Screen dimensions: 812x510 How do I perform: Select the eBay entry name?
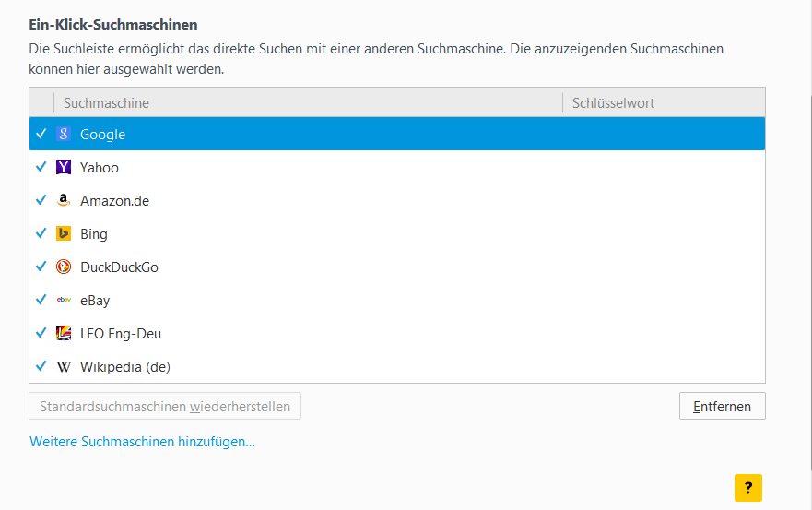(x=95, y=301)
